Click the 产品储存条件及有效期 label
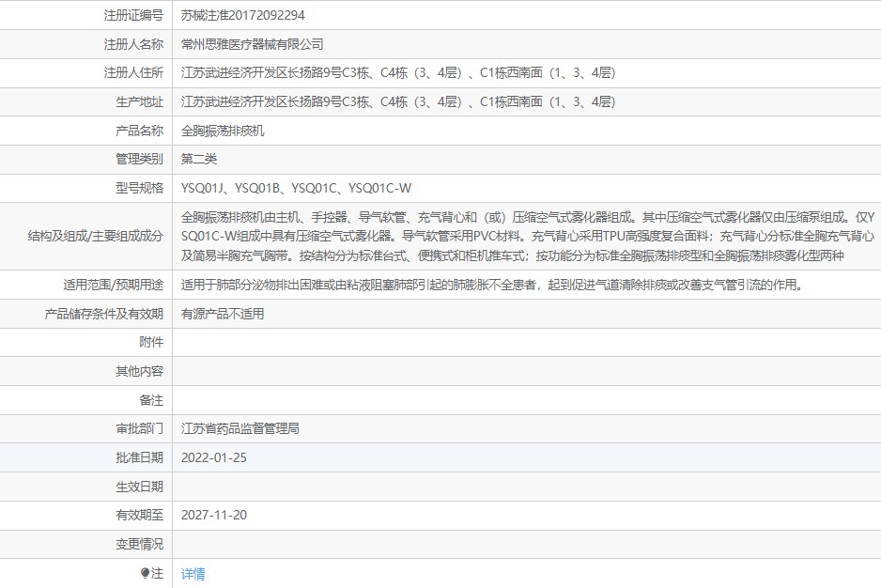 (104, 314)
